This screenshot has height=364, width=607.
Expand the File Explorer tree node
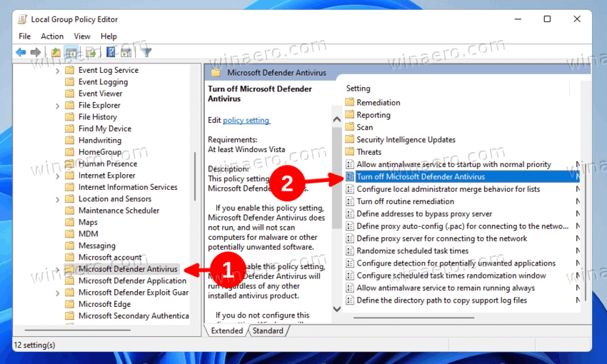[58, 106]
